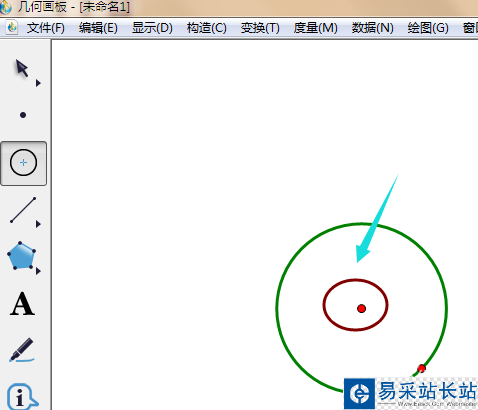Open the 显示(D) menu
Screen dimensions: 478x410
152,28
